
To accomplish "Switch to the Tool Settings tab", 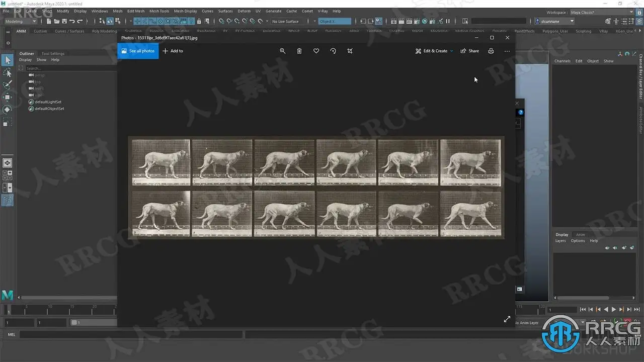I will point(53,54).
